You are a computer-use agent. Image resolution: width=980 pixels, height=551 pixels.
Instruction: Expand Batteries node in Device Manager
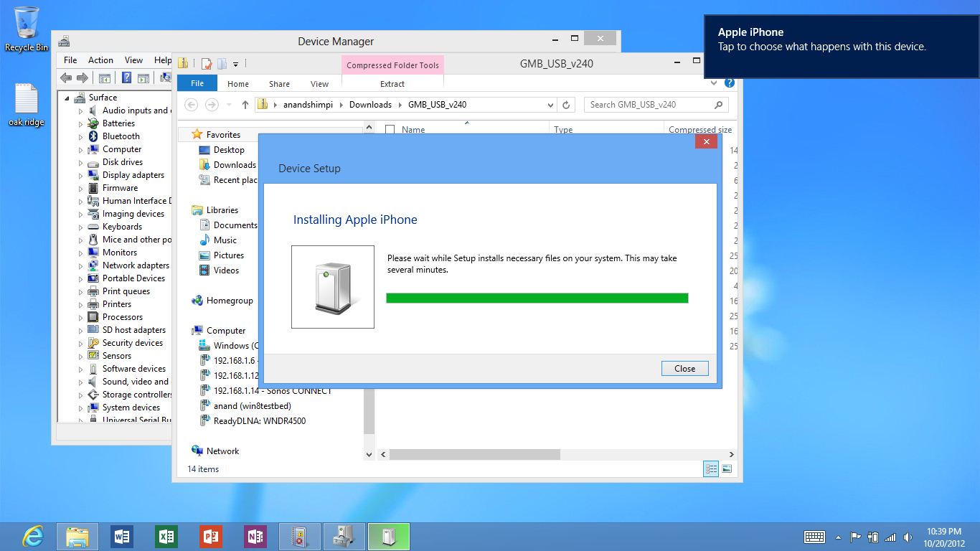81,123
